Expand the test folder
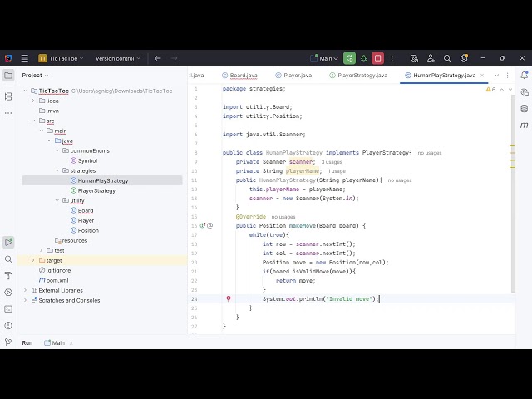The width and height of the screenshot is (532, 399). pos(42,250)
